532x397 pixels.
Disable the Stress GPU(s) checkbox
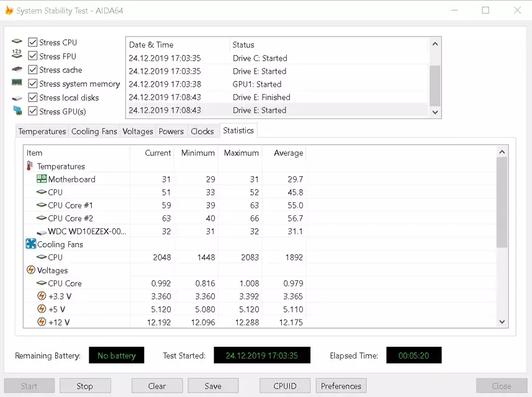(x=32, y=111)
